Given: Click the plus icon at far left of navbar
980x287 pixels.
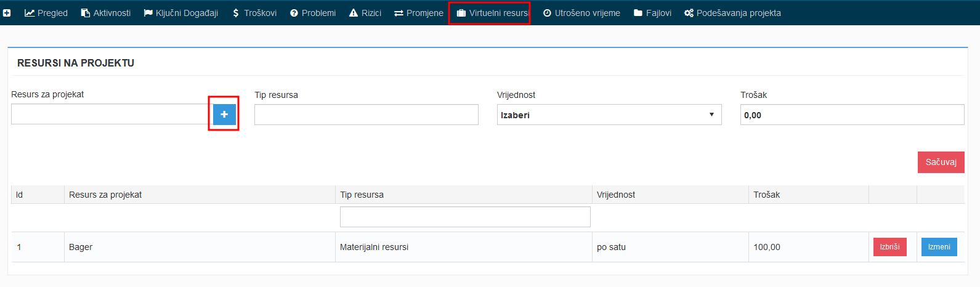Looking at the screenshot, I should point(7,13).
